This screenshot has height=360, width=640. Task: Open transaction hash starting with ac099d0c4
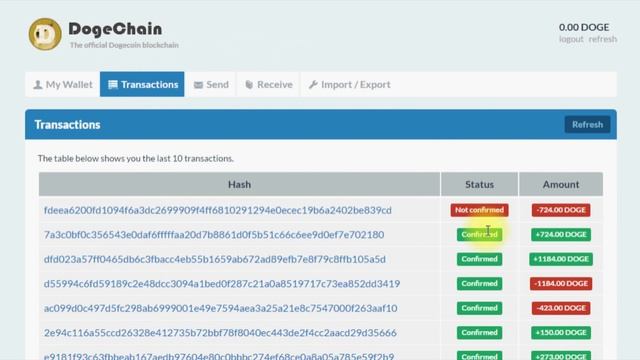tap(220, 308)
